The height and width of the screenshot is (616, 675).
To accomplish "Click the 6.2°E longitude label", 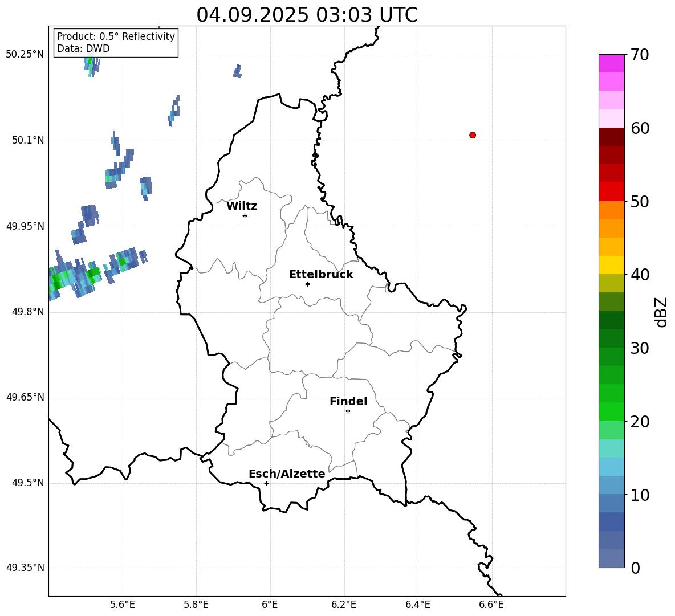I will [x=344, y=605].
